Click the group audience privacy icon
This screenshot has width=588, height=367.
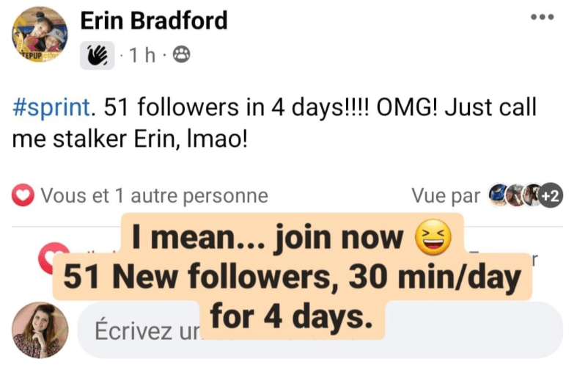click(180, 55)
